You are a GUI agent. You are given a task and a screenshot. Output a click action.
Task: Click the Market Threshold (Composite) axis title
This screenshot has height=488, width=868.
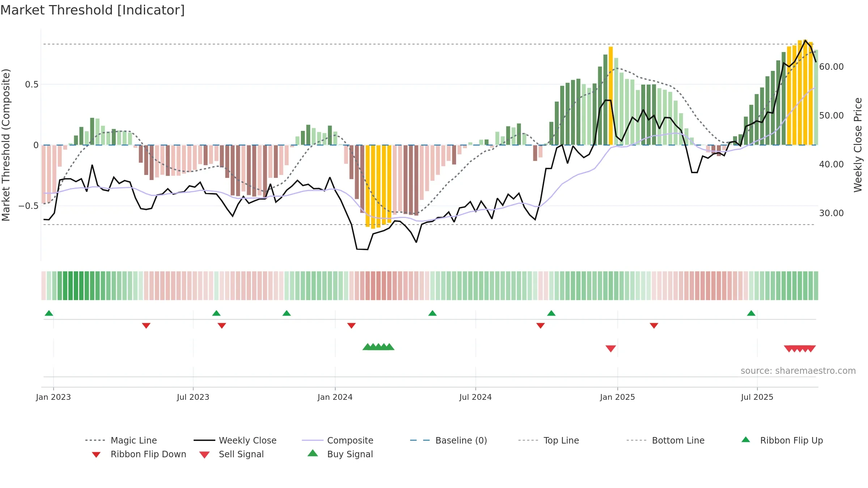pyautogui.click(x=6, y=145)
